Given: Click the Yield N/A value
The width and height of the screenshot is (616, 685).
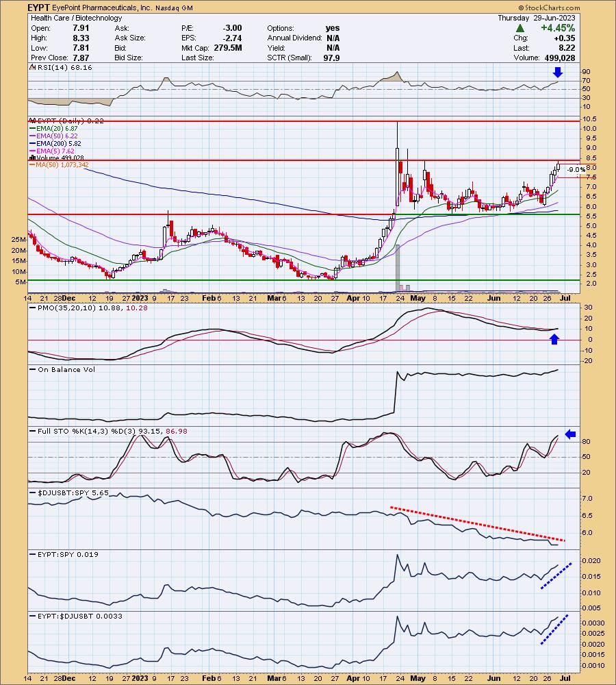Looking at the screenshot, I should (333, 48).
